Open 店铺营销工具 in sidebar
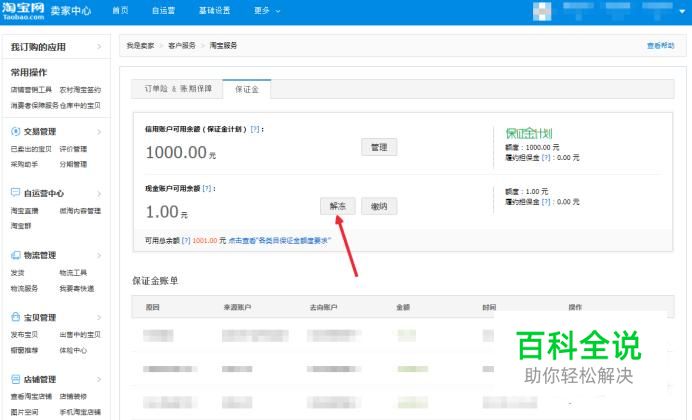Image resolution: width=692 pixels, height=420 pixels. tap(31, 90)
